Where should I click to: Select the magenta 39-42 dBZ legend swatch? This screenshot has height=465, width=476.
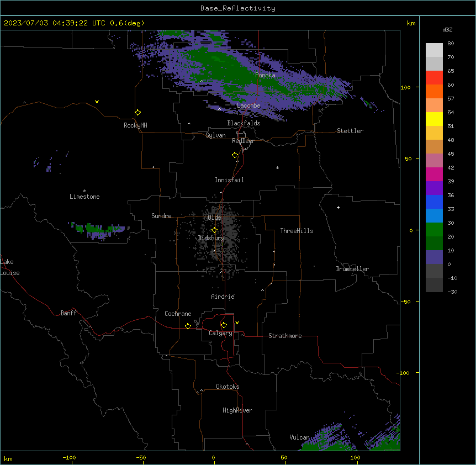(x=434, y=174)
